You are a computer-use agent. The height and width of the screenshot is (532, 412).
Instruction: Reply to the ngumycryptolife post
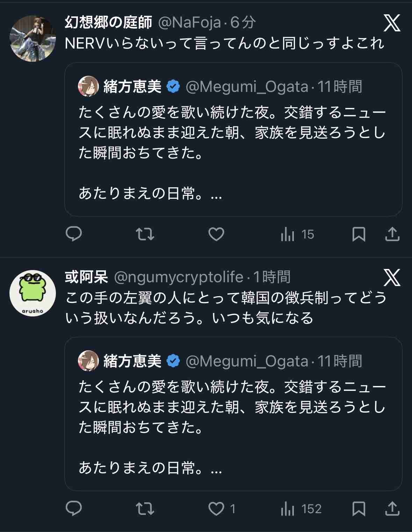click(x=74, y=509)
